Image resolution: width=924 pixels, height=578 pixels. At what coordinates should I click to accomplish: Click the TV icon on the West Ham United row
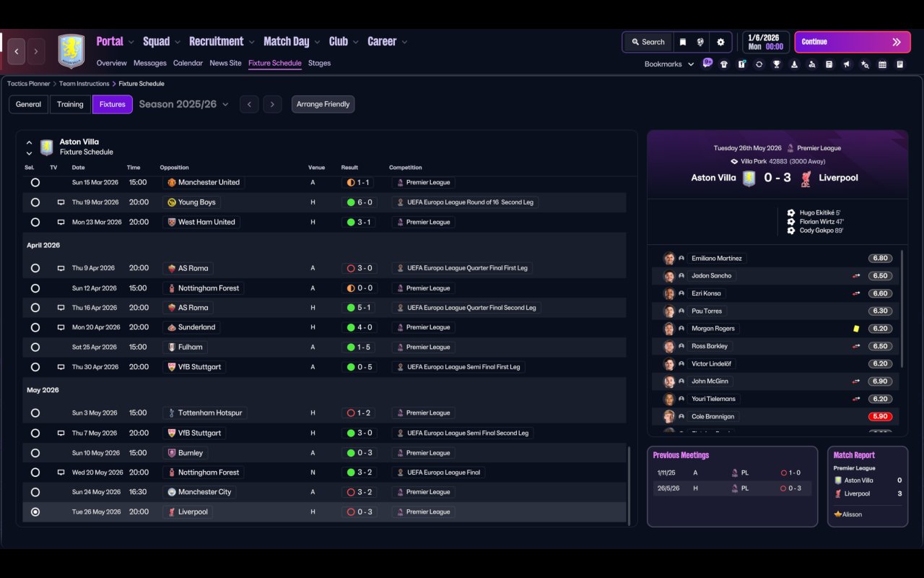(61, 223)
